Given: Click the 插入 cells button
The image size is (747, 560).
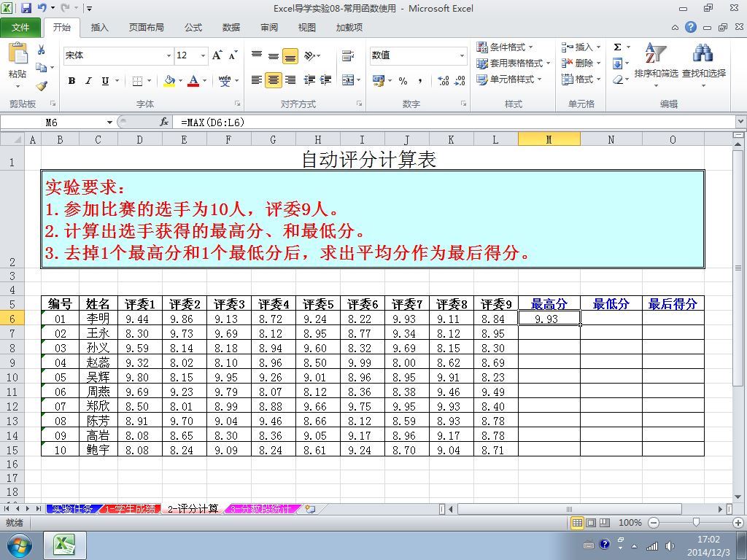Looking at the screenshot, I should [581, 47].
